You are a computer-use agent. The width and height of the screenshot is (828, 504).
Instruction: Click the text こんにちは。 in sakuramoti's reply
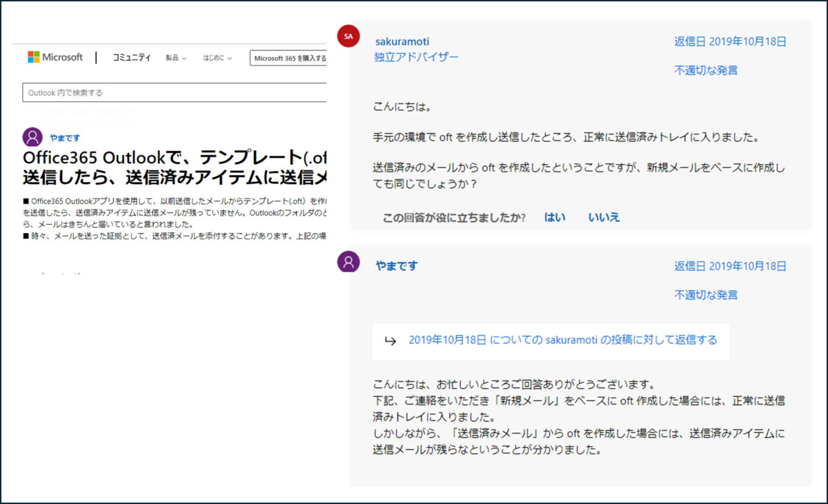[402, 107]
